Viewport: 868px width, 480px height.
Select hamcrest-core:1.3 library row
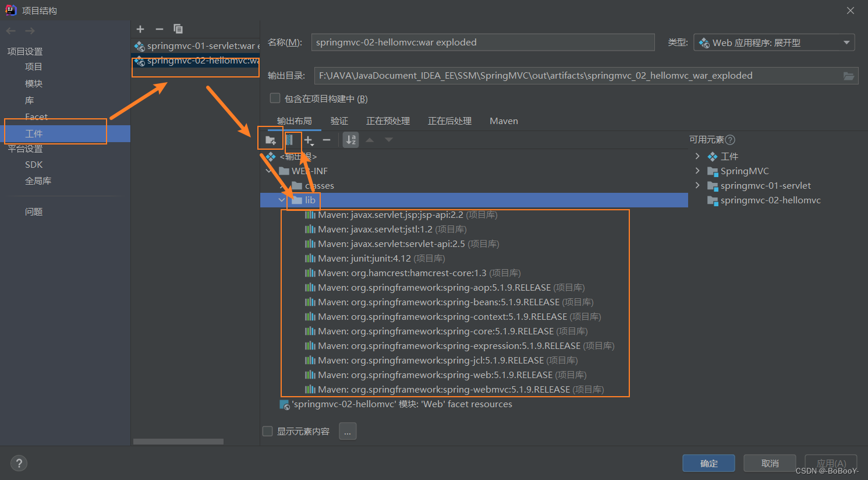tap(413, 273)
